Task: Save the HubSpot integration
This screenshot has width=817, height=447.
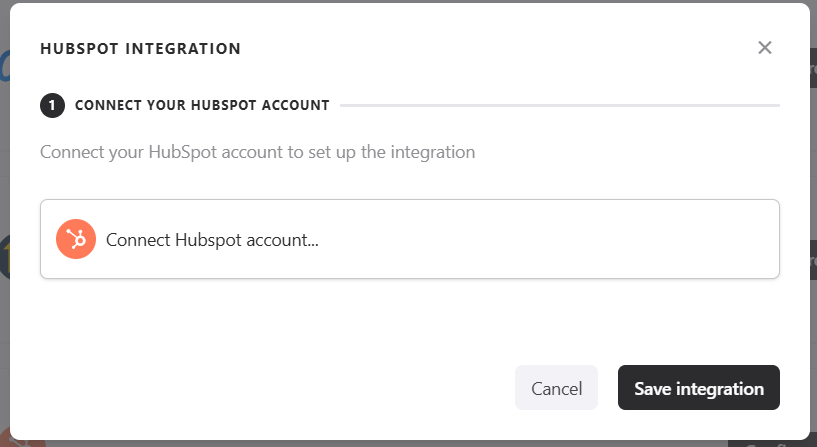Action: pos(699,388)
